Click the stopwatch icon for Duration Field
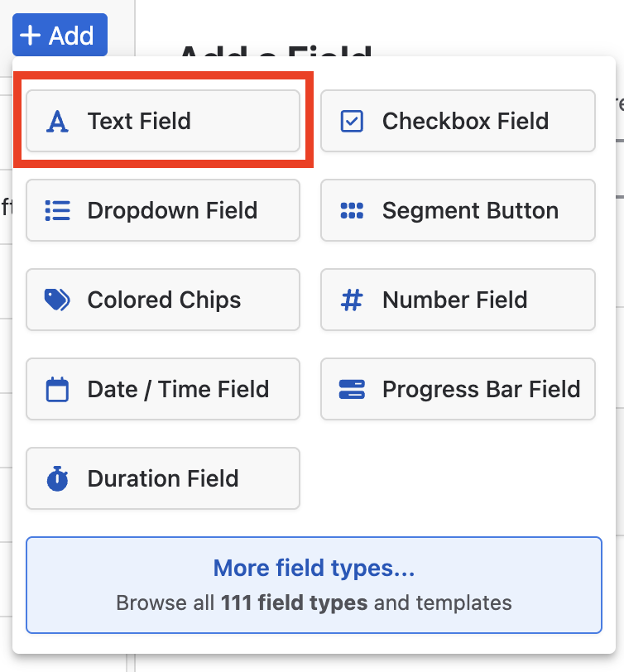 57,478
